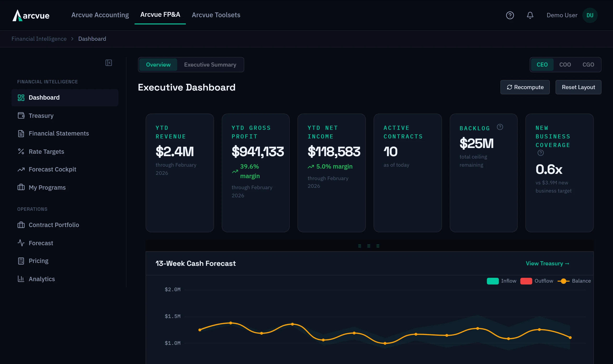Click the Dashboard grid icon in sidebar

(21, 98)
